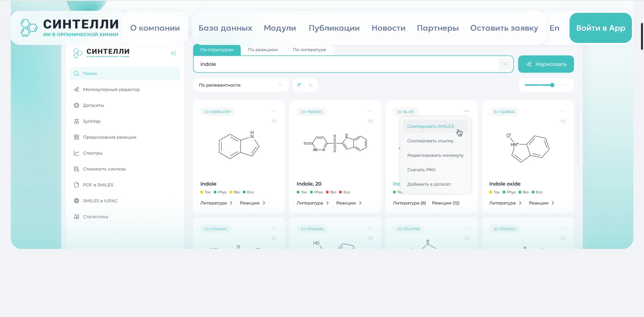The image size is (644, 317).
Task: Select ascending sort order icon
Action: tap(311, 85)
